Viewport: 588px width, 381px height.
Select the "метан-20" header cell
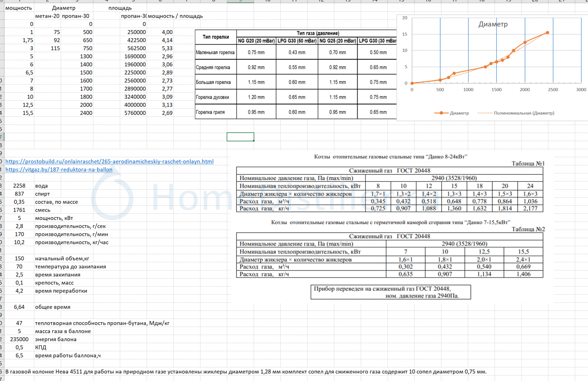coord(47,16)
